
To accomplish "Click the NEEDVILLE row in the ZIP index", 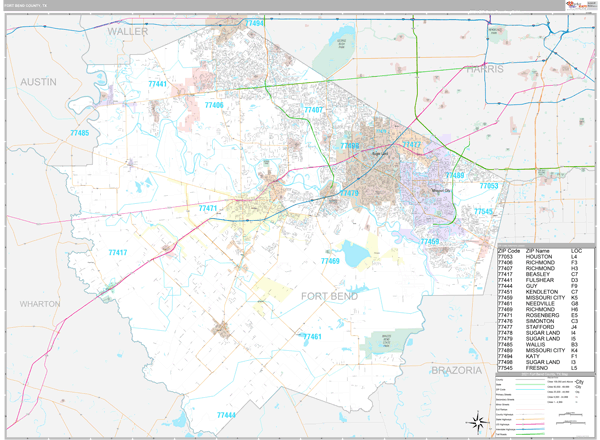I will [537, 303].
